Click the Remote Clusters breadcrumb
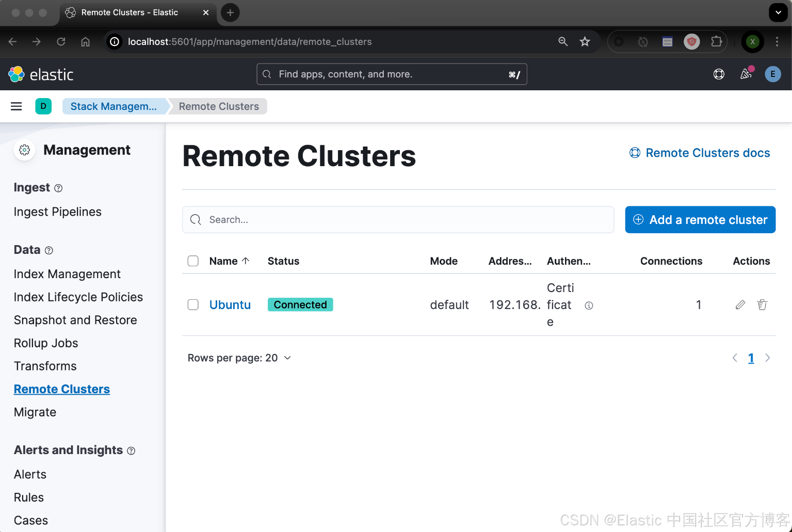This screenshot has height=532, width=792. (219, 106)
